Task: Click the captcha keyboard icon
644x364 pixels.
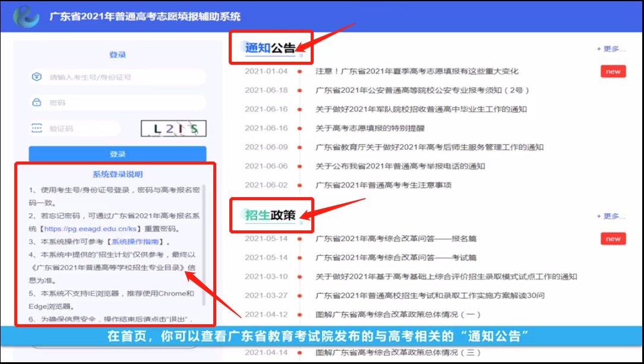Action: 37,128
